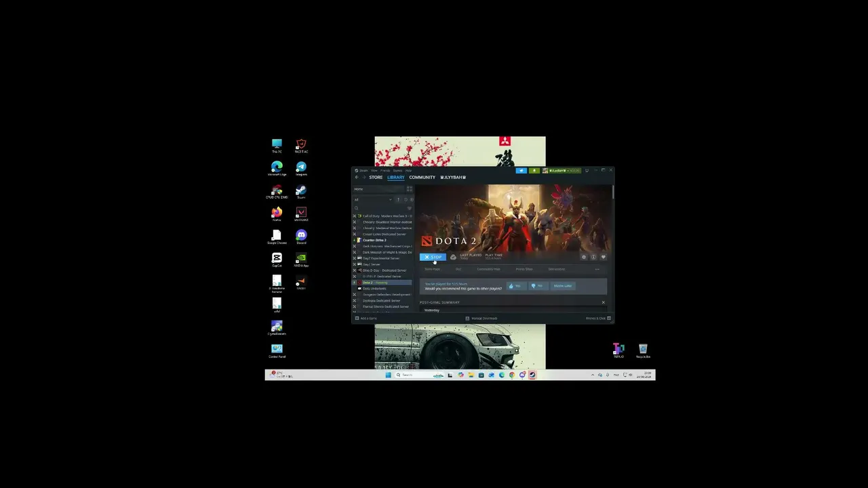Image resolution: width=868 pixels, height=488 pixels.
Task: Open the Windows Start menu
Action: (x=389, y=375)
